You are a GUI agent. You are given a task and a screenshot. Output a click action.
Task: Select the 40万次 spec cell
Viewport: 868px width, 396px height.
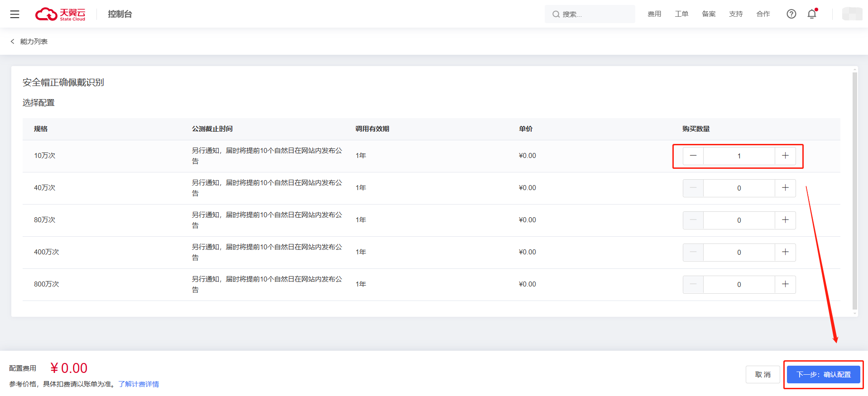point(44,188)
